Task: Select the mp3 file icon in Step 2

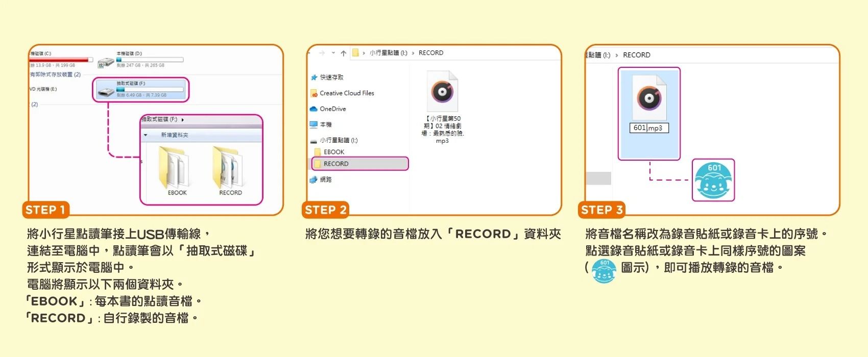Action: tap(442, 92)
